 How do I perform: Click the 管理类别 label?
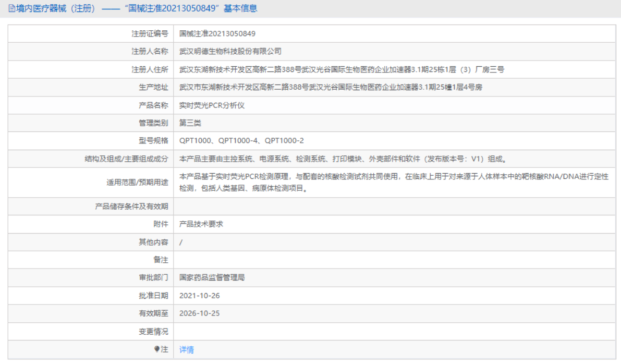153,123
